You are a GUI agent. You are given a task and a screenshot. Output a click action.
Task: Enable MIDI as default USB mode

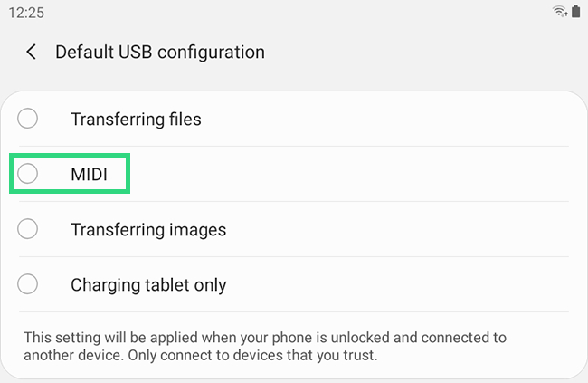click(x=89, y=174)
